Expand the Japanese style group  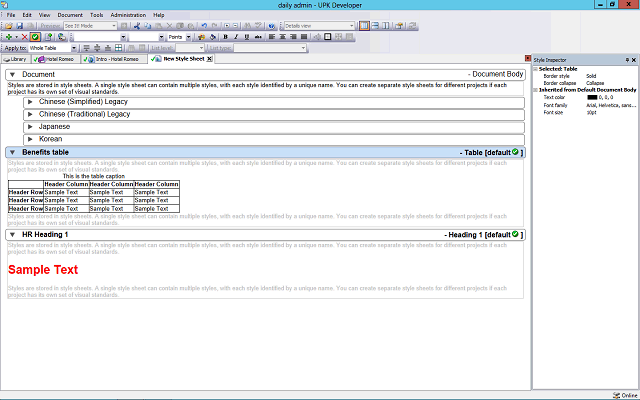pos(30,126)
